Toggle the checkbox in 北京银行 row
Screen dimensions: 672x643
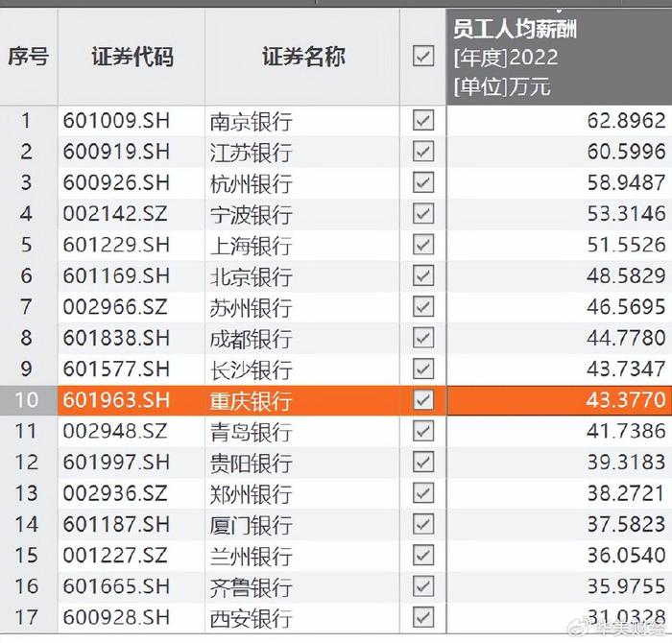tap(423, 275)
